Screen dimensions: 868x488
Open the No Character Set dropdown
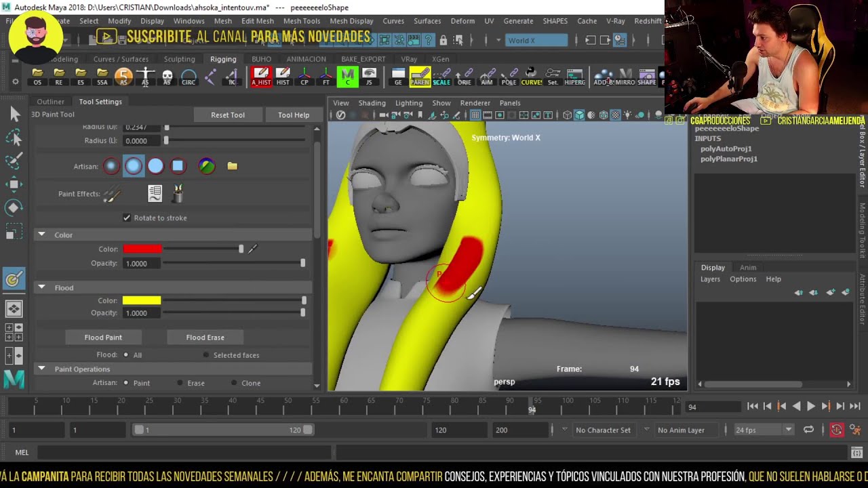click(x=603, y=430)
